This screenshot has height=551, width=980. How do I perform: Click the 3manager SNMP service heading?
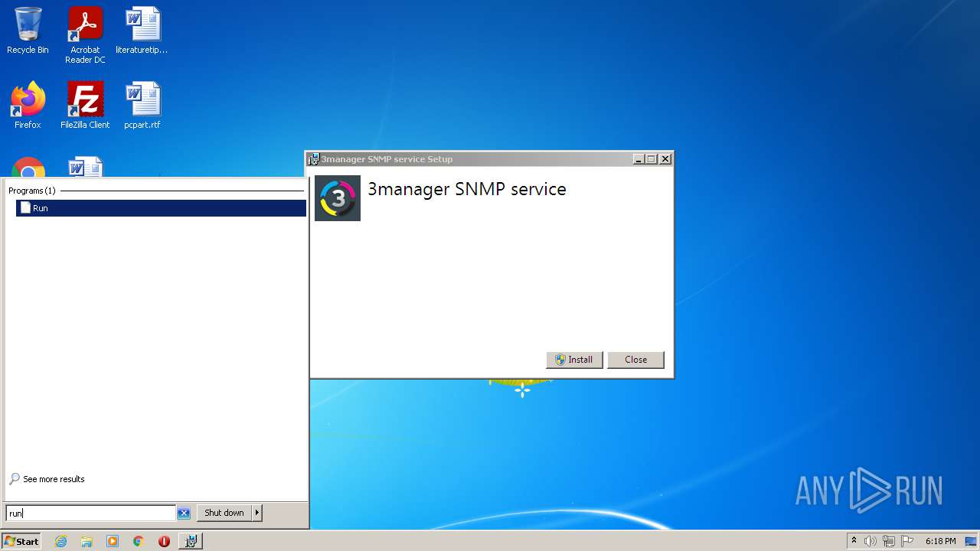pyautogui.click(x=467, y=189)
